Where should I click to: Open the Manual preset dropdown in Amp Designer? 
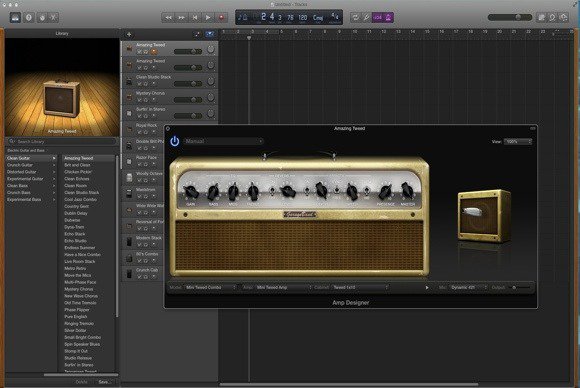pos(224,141)
